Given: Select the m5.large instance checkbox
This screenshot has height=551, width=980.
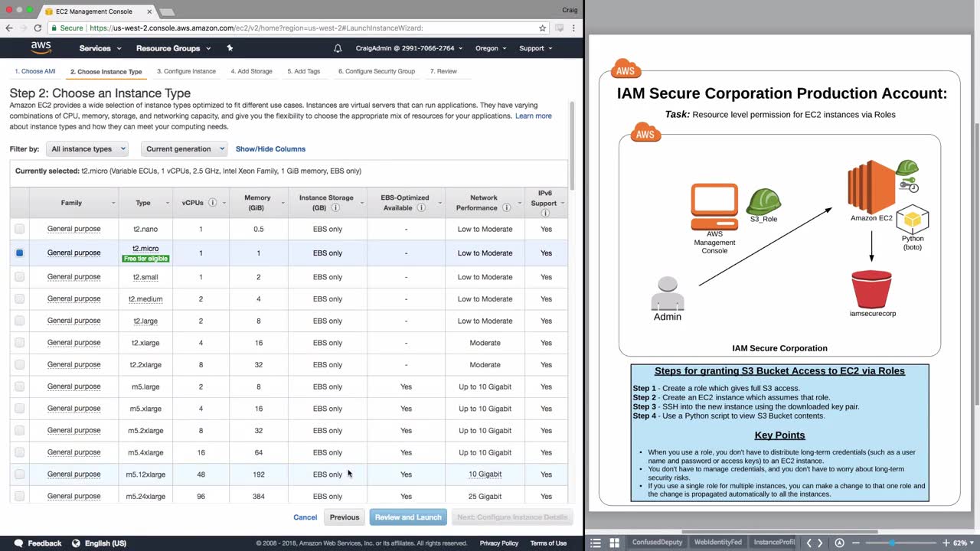Looking at the screenshot, I should 19,386.
